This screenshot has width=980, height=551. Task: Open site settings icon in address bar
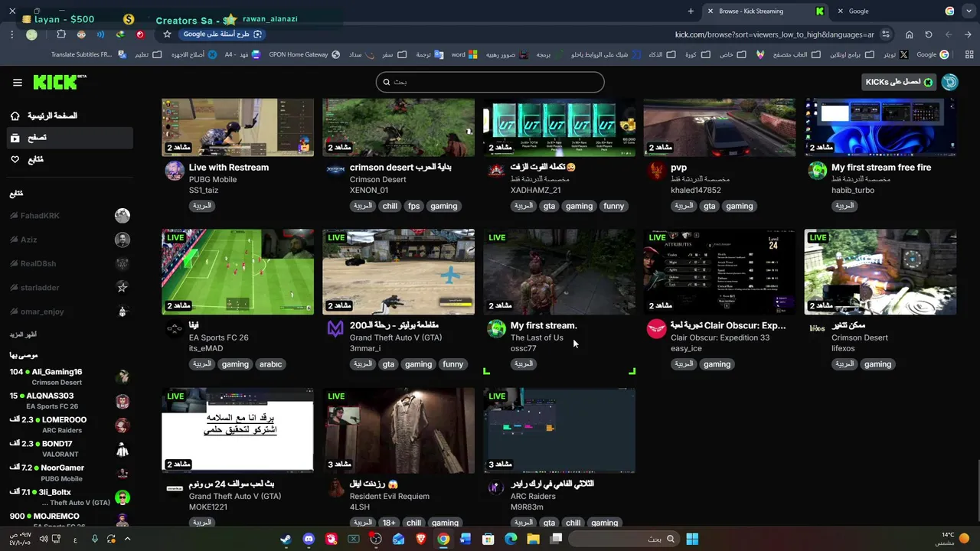click(x=886, y=34)
